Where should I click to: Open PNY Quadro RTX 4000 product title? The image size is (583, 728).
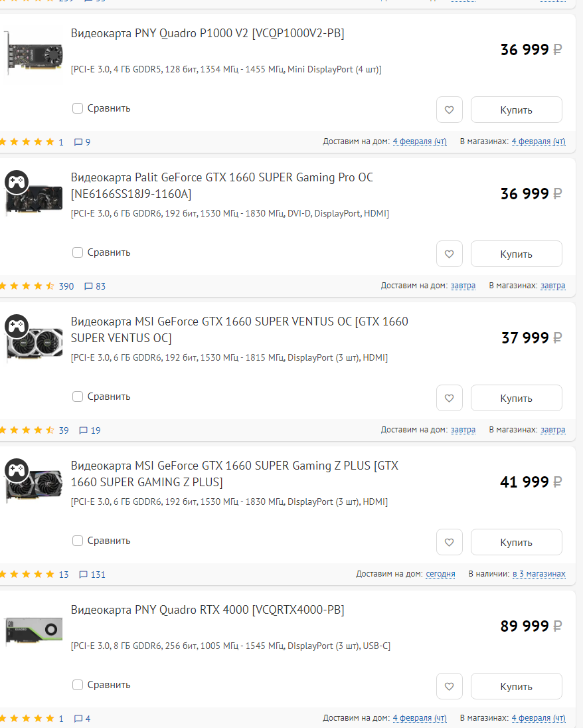coord(207,610)
